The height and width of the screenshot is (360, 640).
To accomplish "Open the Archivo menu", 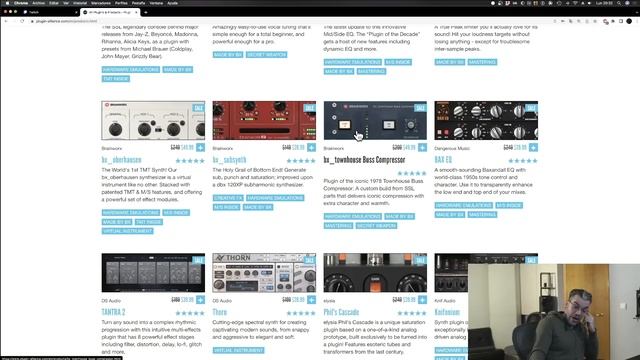I will point(38,3).
